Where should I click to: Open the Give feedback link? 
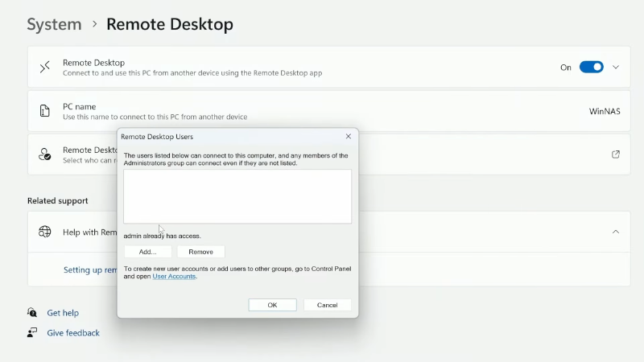(x=73, y=332)
